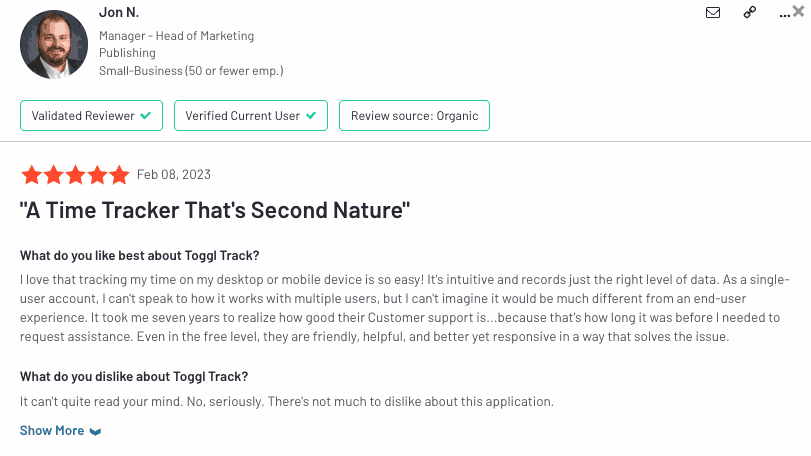Close the review with the X icon
The image size is (811, 456).
point(798,11)
